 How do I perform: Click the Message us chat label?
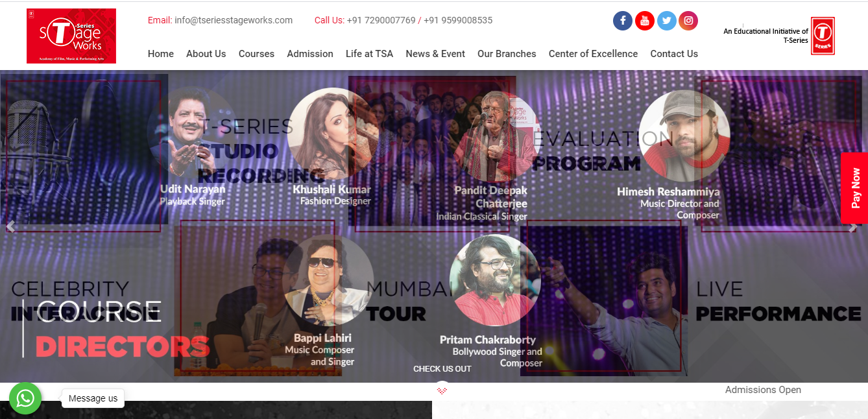pyautogui.click(x=93, y=398)
